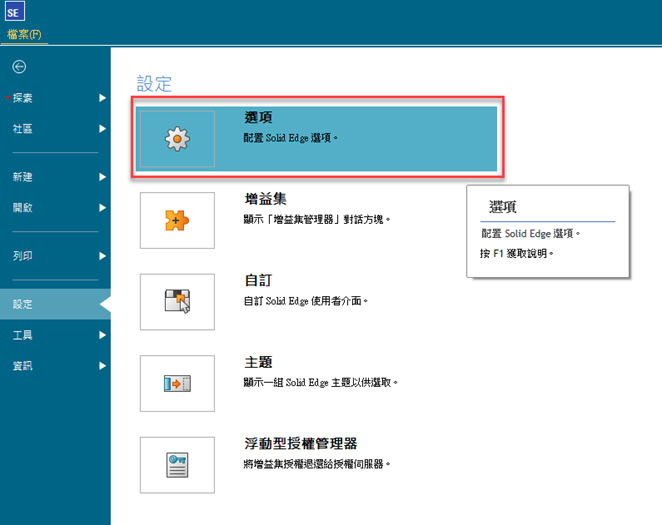Expand the 社區 submenu arrow

102,129
